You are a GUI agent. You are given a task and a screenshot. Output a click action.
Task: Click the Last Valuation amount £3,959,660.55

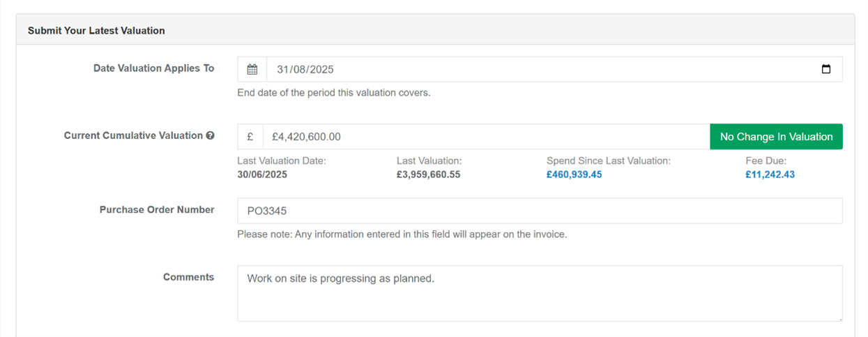(x=428, y=174)
